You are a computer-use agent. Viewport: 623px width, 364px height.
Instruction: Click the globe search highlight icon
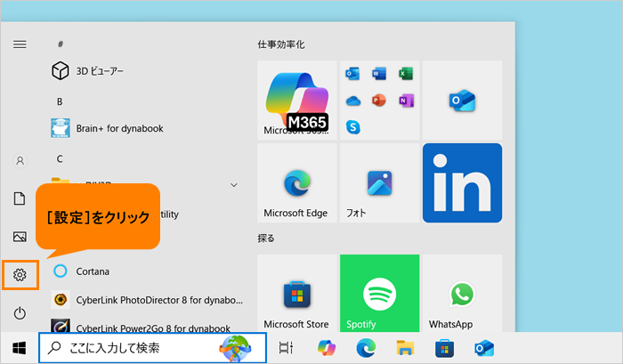(x=235, y=348)
